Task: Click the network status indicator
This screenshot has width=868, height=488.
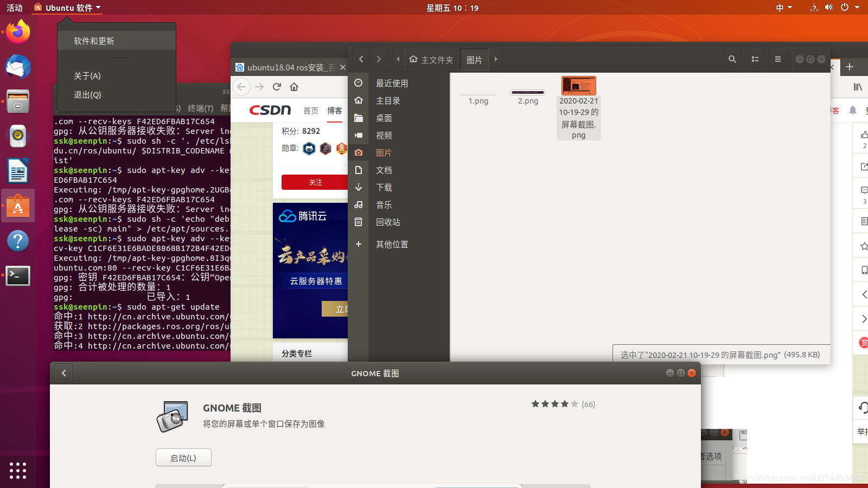Action: click(814, 8)
